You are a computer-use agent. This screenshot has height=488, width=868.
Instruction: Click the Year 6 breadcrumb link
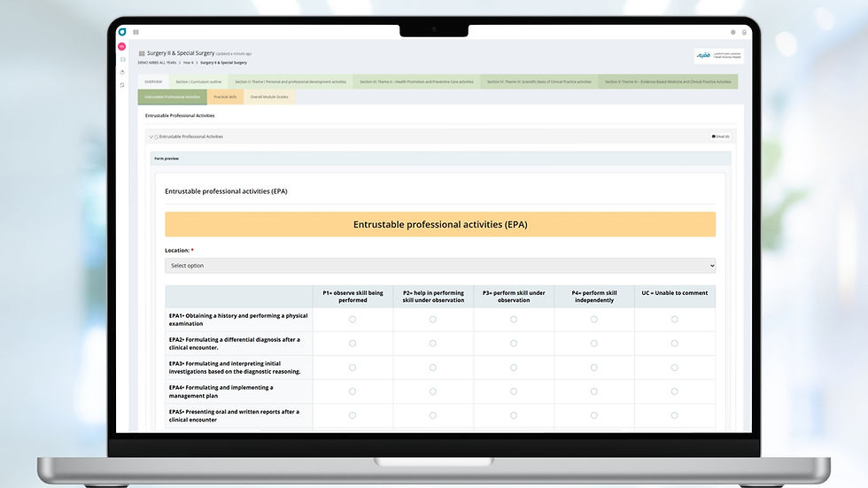click(x=188, y=63)
